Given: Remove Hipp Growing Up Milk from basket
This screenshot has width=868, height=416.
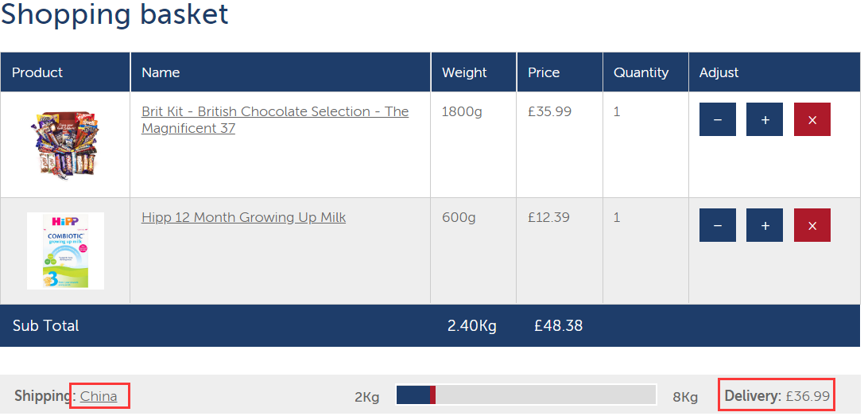Looking at the screenshot, I should tap(812, 226).
